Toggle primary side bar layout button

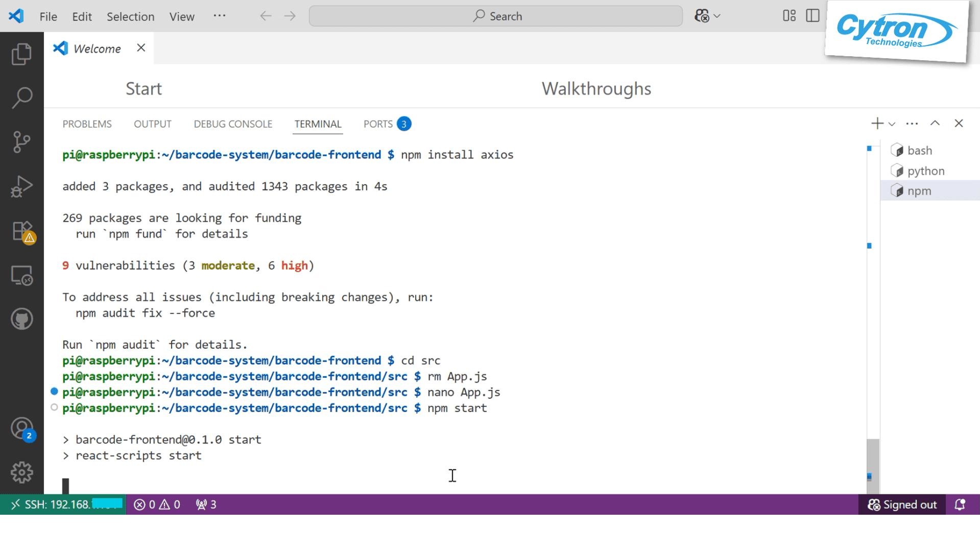[812, 16]
